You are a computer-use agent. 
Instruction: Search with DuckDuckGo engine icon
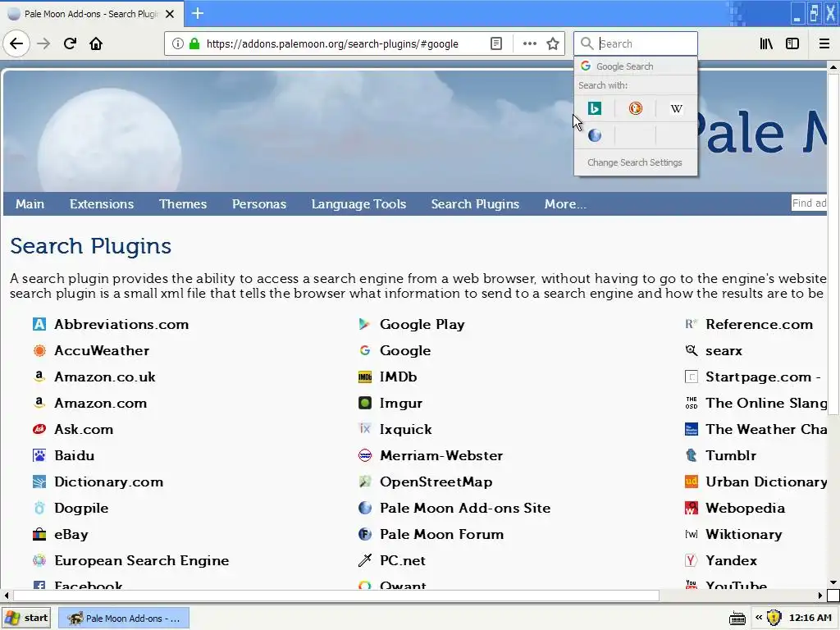[636, 108]
